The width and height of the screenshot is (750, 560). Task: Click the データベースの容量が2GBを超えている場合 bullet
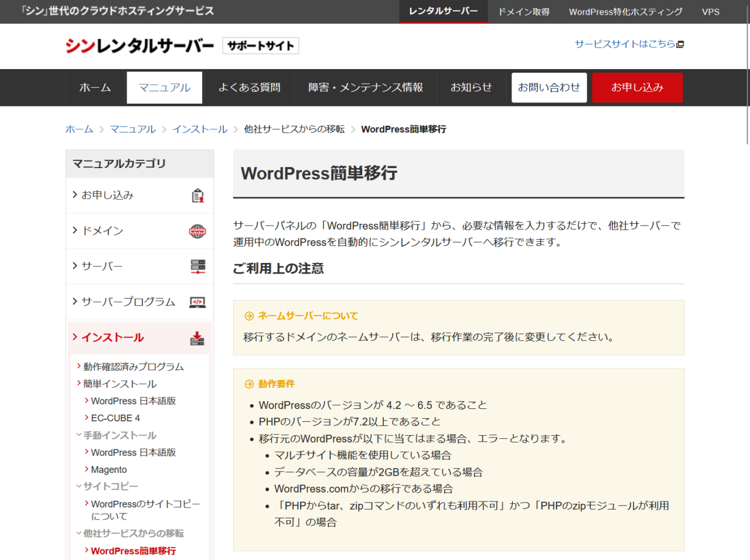tap(379, 473)
